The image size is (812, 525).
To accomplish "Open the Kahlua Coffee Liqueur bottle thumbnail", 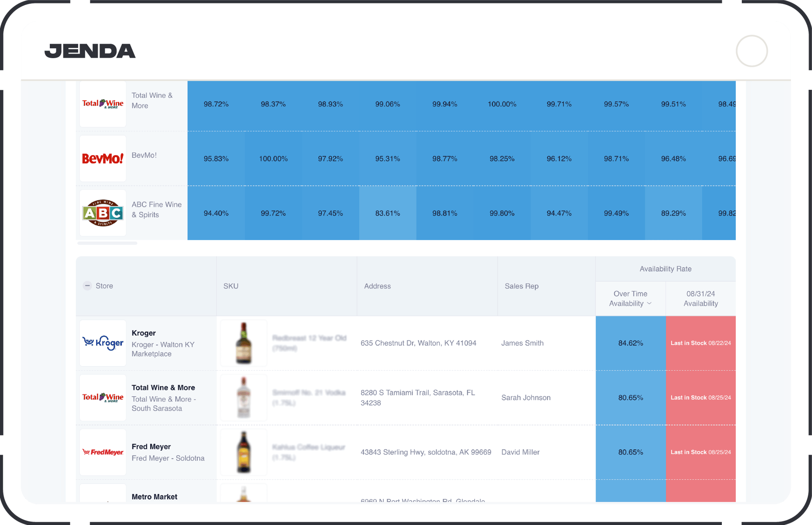I will coord(244,452).
